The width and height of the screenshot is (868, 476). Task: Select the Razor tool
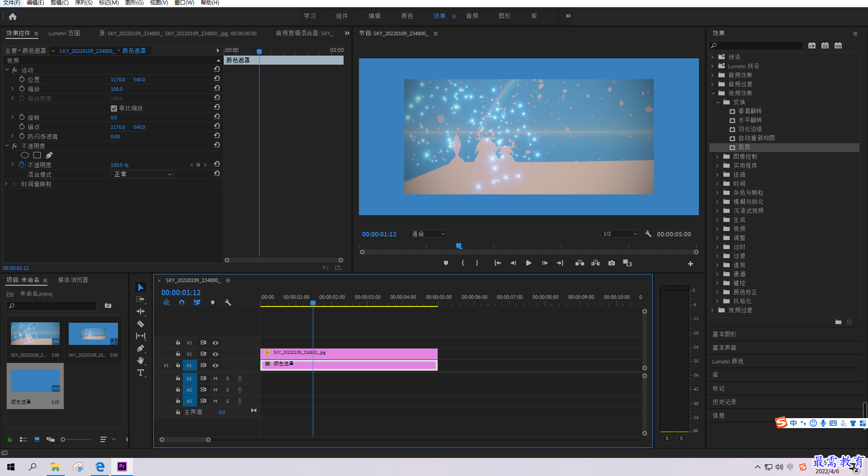click(x=141, y=324)
